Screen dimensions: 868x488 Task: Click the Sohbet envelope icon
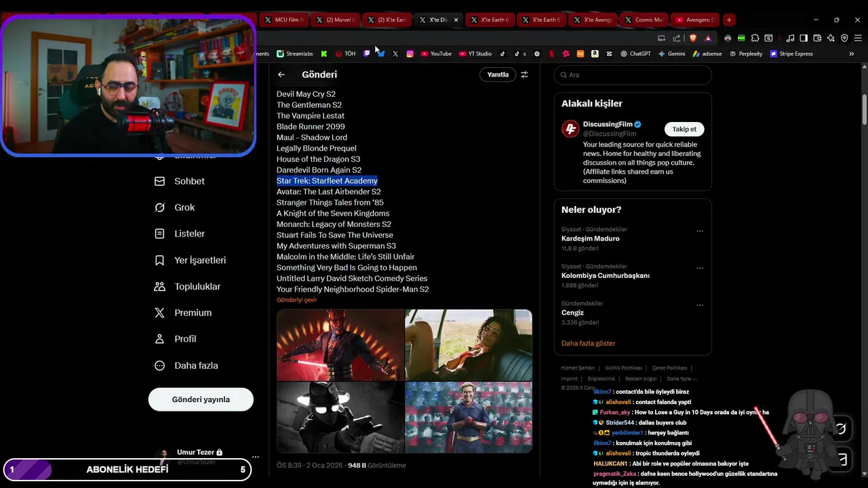click(x=159, y=181)
